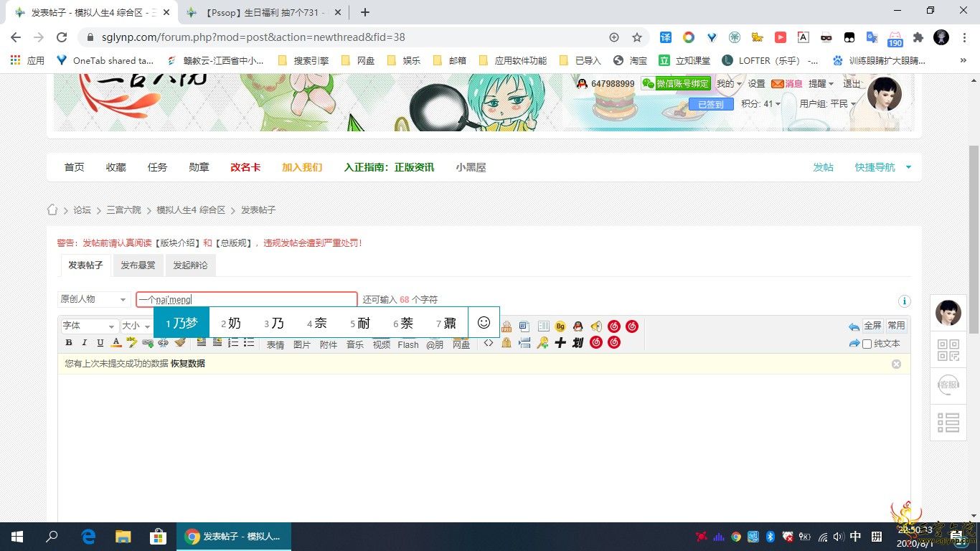980x551 pixels.
Task: Insert an image via 图片
Action: (302, 344)
